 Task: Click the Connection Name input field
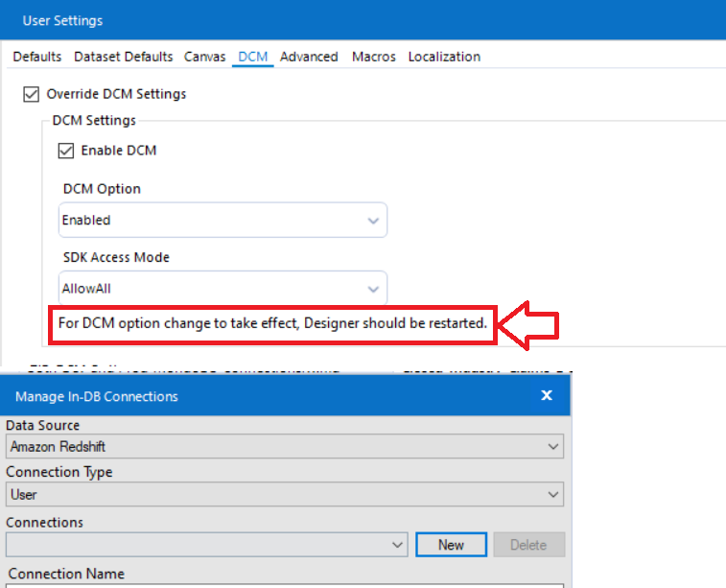[x=284, y=585]
